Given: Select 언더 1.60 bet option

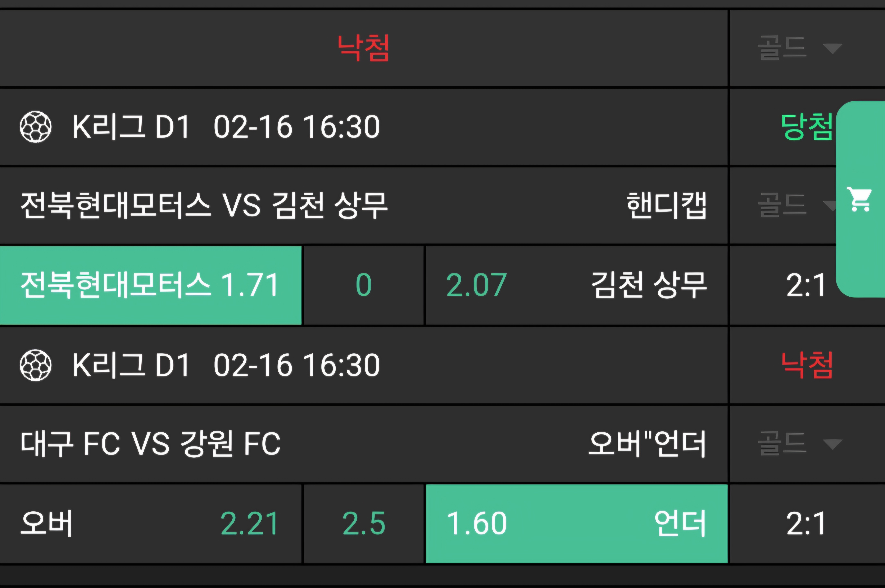Looking at the screenshot, I should coord(576,524).
